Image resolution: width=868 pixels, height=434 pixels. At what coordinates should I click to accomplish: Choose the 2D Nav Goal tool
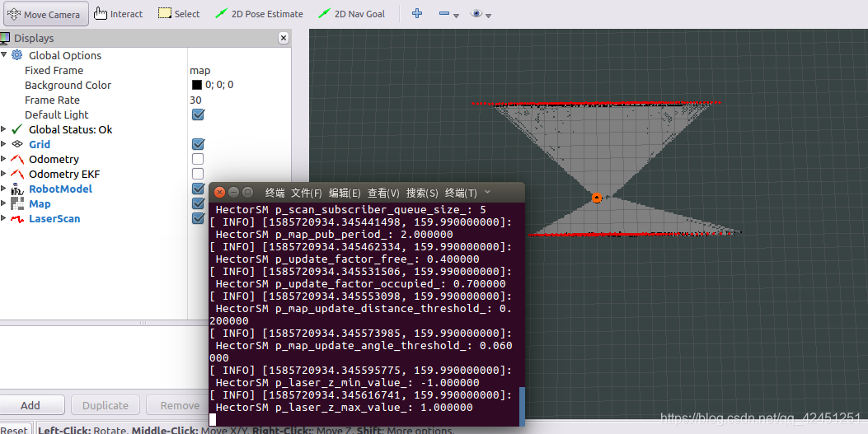click(352, 14)
